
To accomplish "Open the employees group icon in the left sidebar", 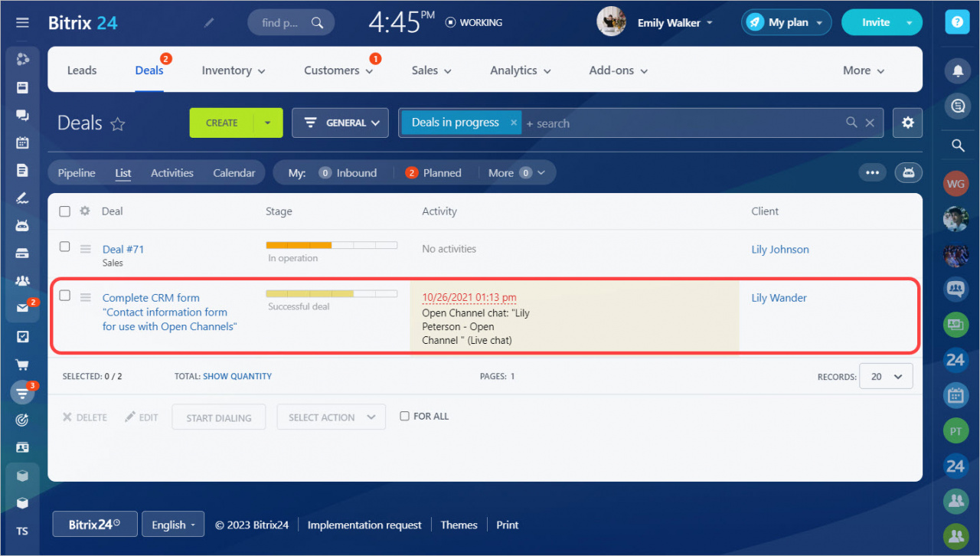I will point(22,280).
